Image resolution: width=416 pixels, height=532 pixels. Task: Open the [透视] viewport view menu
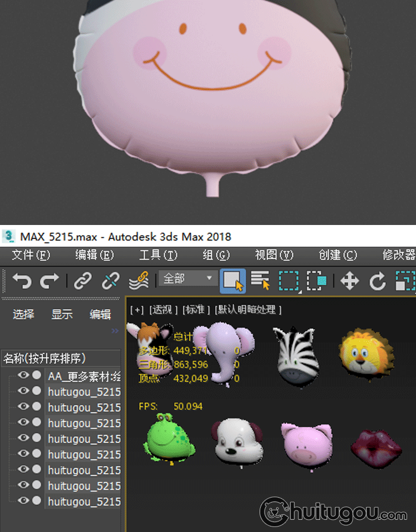tap(163, 310)
